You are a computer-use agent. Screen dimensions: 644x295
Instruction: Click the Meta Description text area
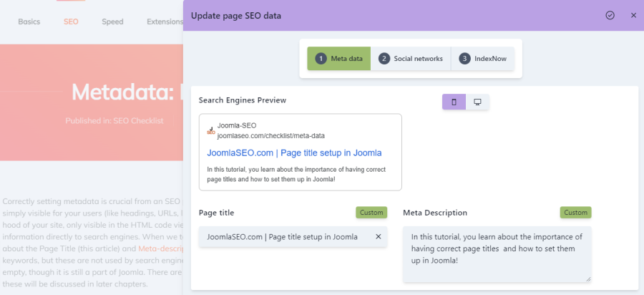click(x=497, y=254)
